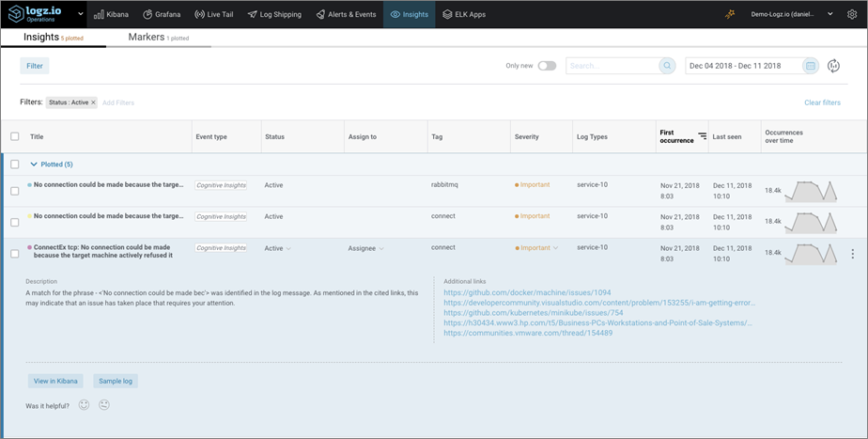
Task: Switch to the Insights tab
Action: [x=54, y=38]
